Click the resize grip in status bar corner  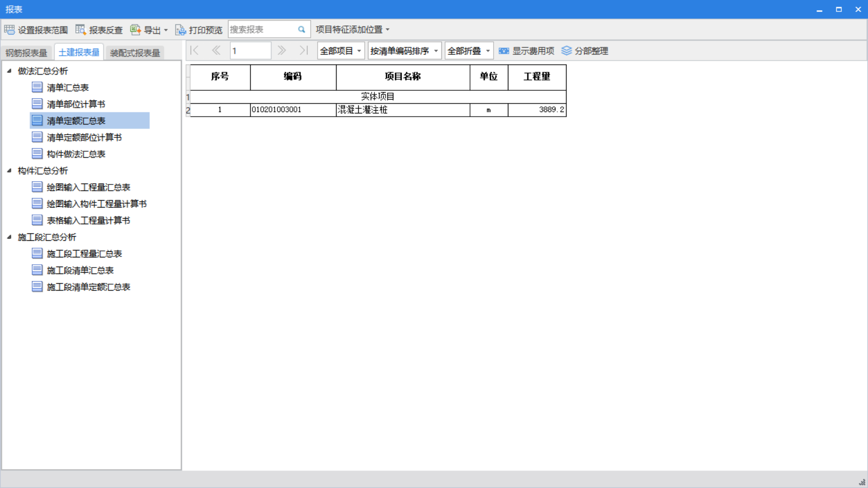click(862, 482)
